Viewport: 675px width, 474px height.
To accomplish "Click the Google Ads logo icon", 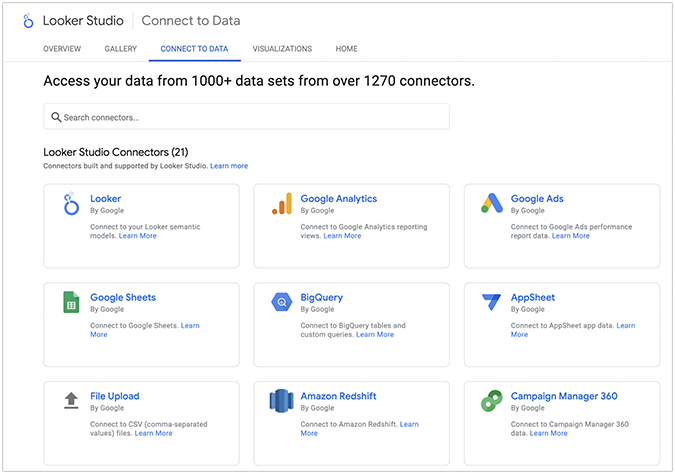I will pyautogui.click(x=492, y=203).
